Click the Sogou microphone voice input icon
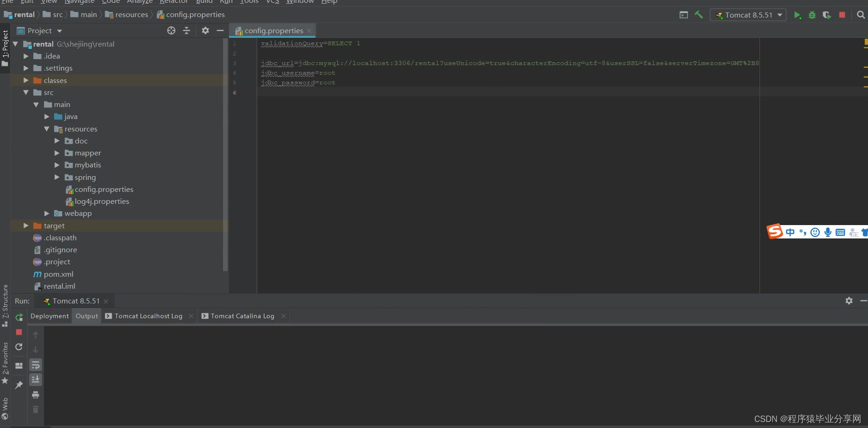The image size is (868, 428). [x=828, y=232]
